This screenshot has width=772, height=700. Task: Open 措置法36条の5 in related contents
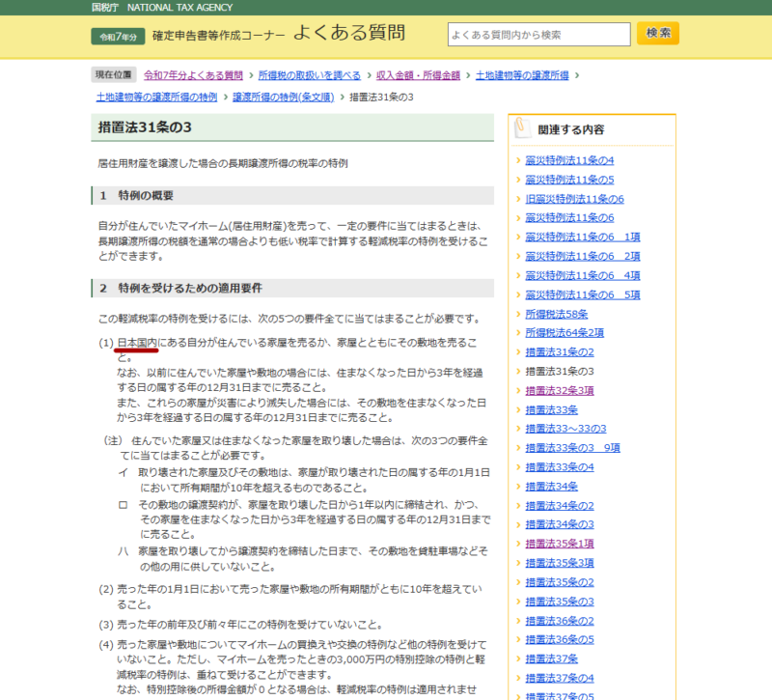(560, 639)
